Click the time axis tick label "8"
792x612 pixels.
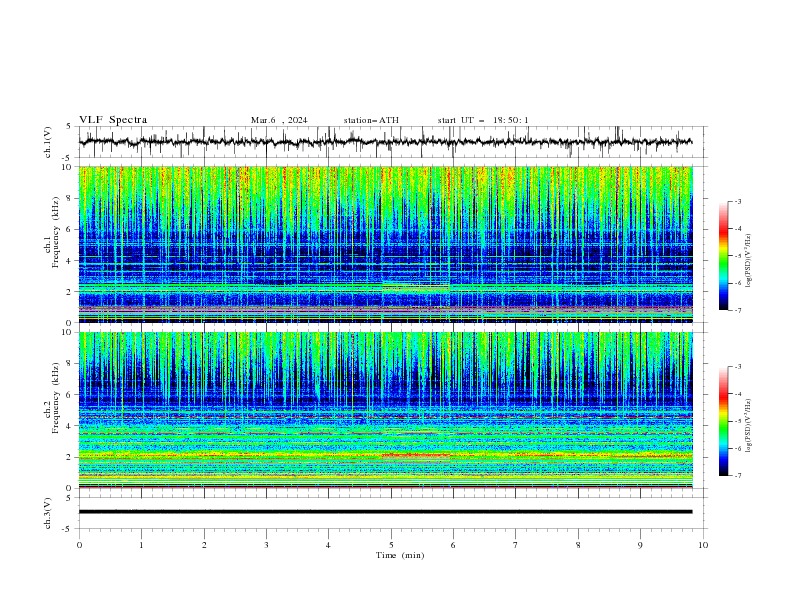pos(578,545)
